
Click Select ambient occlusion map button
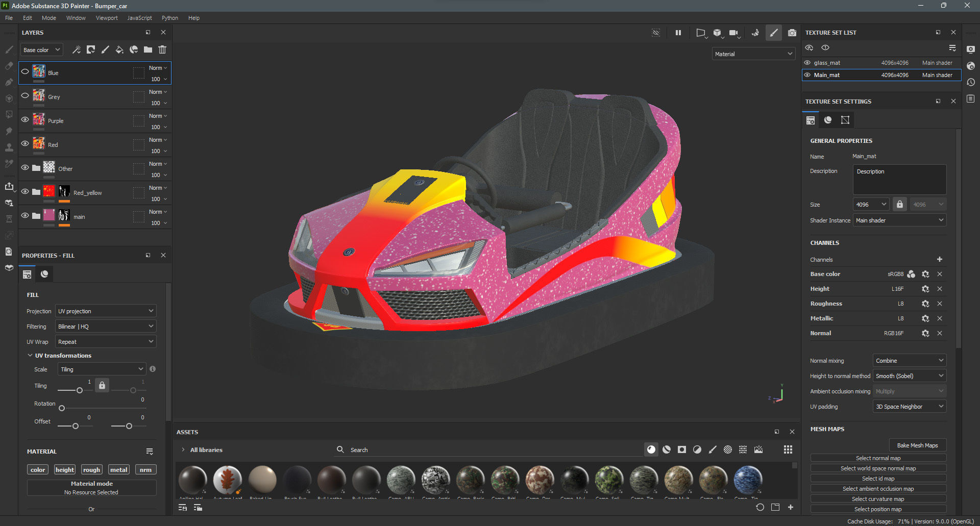coord(878,488)
